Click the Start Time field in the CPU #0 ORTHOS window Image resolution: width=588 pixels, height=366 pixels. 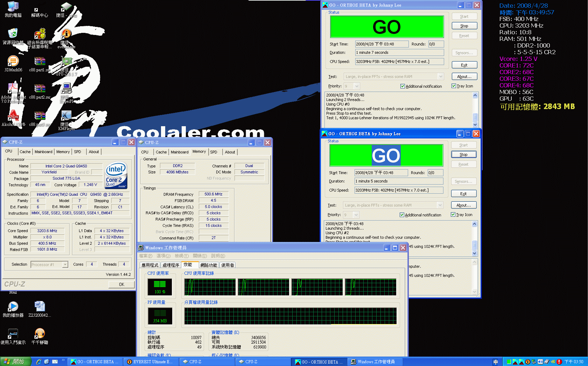click(381, 44)
